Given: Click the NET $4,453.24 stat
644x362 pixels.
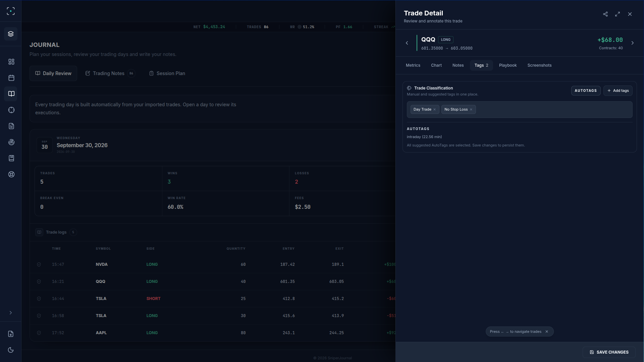Looking at the screenshot, I should pyautogui.click(x=209, y=27).
